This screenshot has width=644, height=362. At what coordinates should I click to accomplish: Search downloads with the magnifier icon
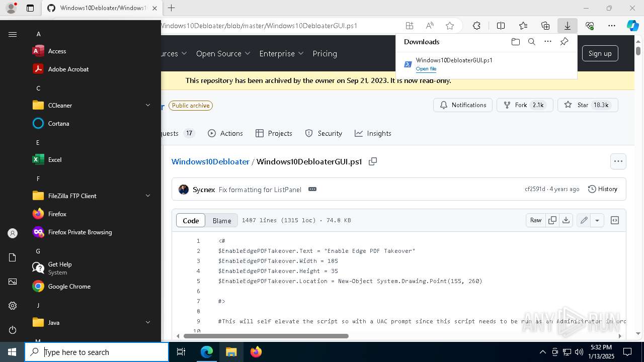531,42
